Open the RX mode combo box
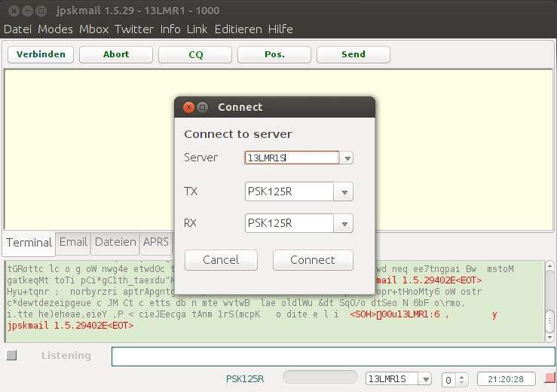 coord(298,223)
